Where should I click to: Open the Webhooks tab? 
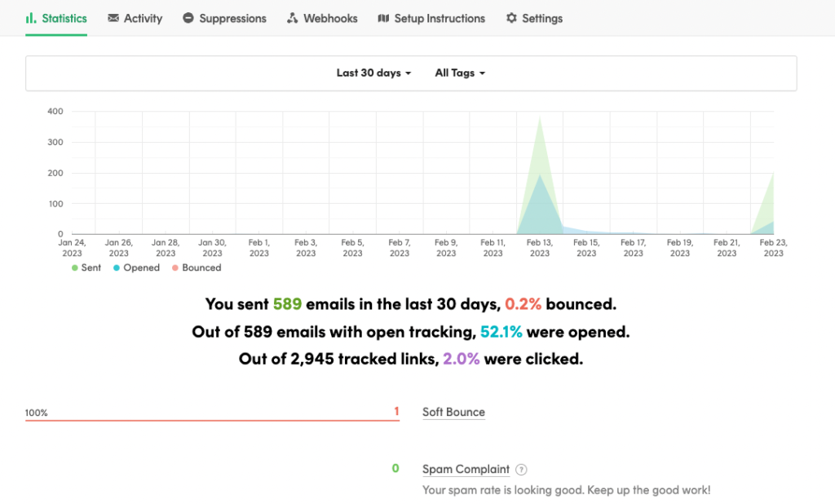point(330,18)
